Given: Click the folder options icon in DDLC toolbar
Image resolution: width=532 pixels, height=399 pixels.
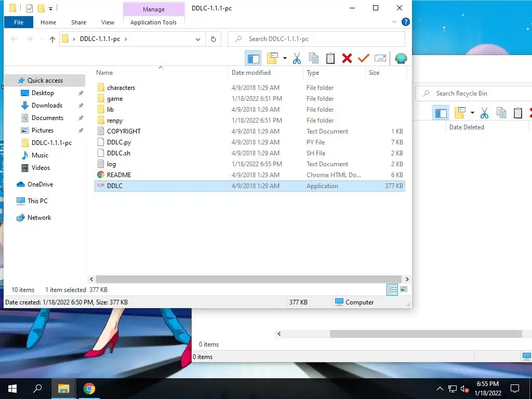Looking at the screenshot, I should (x=272, y=58).
